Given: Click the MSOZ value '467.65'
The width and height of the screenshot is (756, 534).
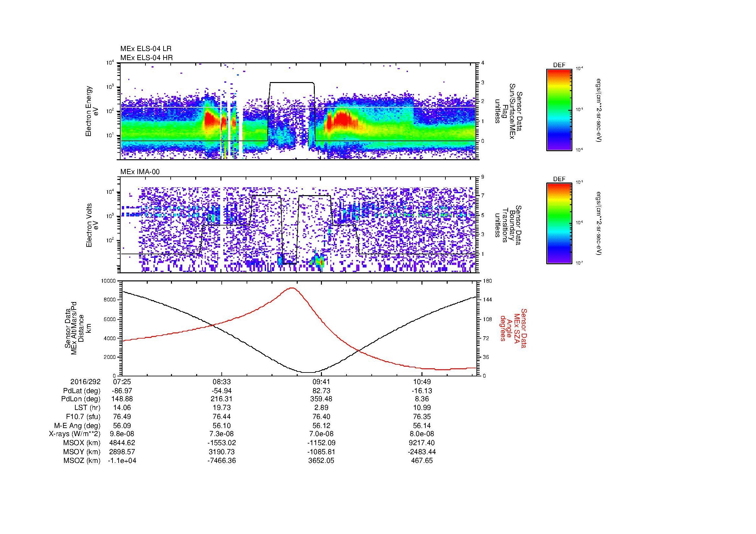Looking at the screenshot, I should pos(422,461).
